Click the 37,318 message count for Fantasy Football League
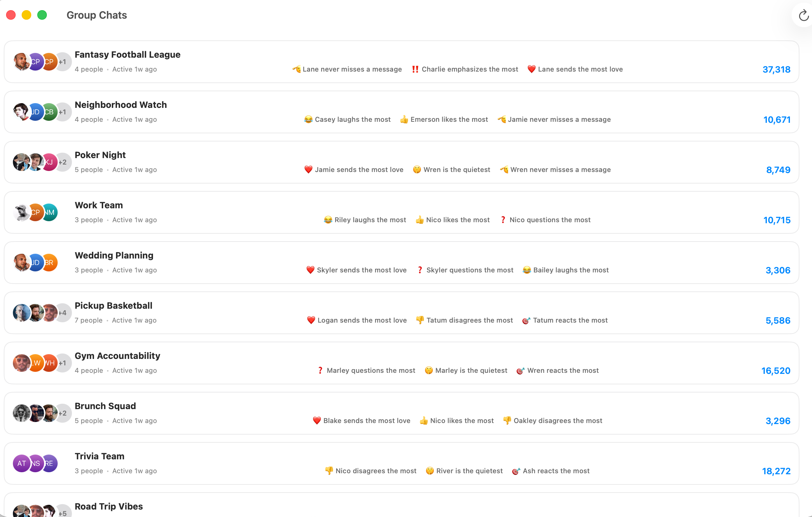The height and width of the screenshot is (517, 812). 776,69
